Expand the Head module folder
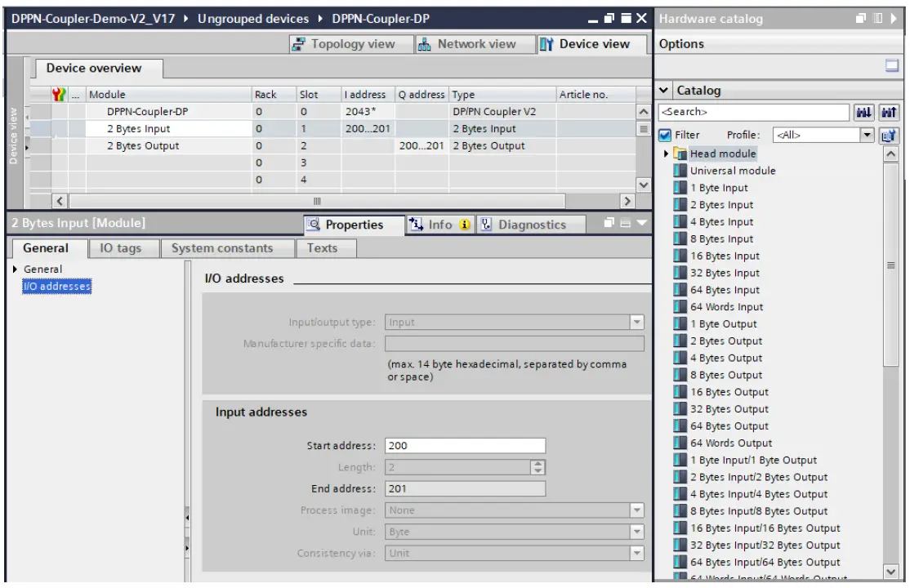 [x=666, y=154]
